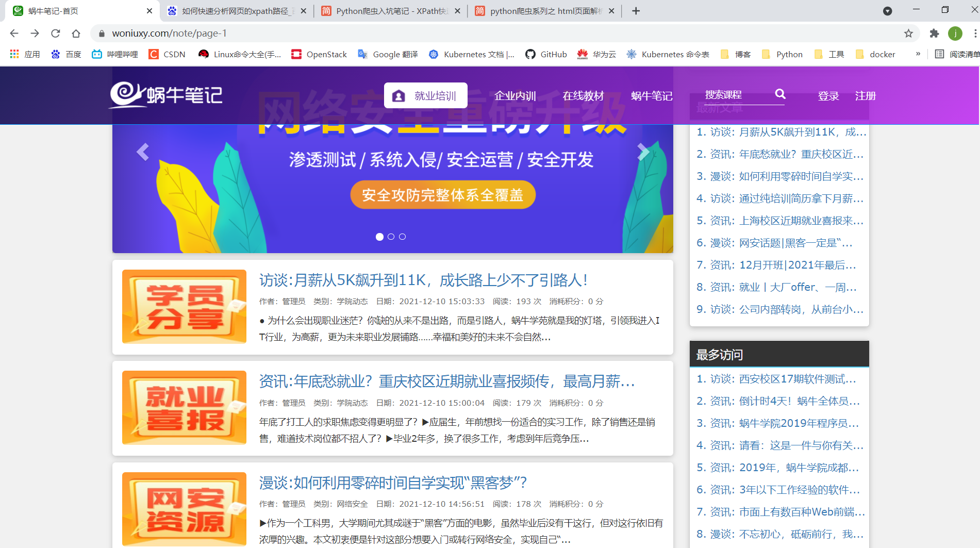980x548 pixels.
Task: Open article 访谈:月薪从5K飙升到11K
Action: point(423,280)
